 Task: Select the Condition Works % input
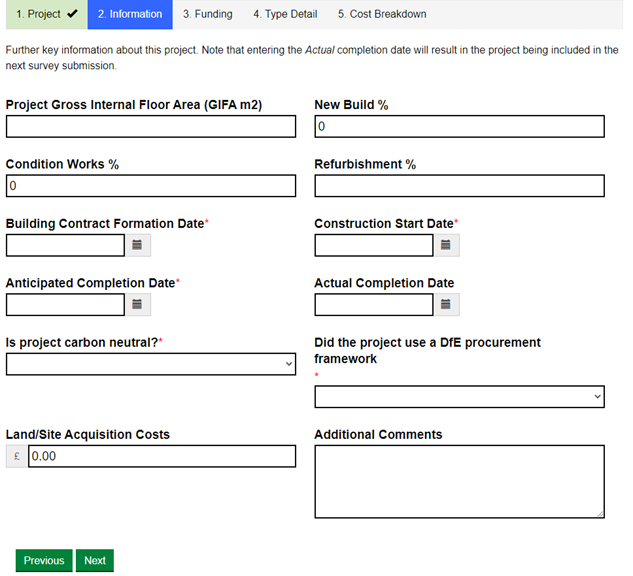pyautogui.click(x=151, y=186)
